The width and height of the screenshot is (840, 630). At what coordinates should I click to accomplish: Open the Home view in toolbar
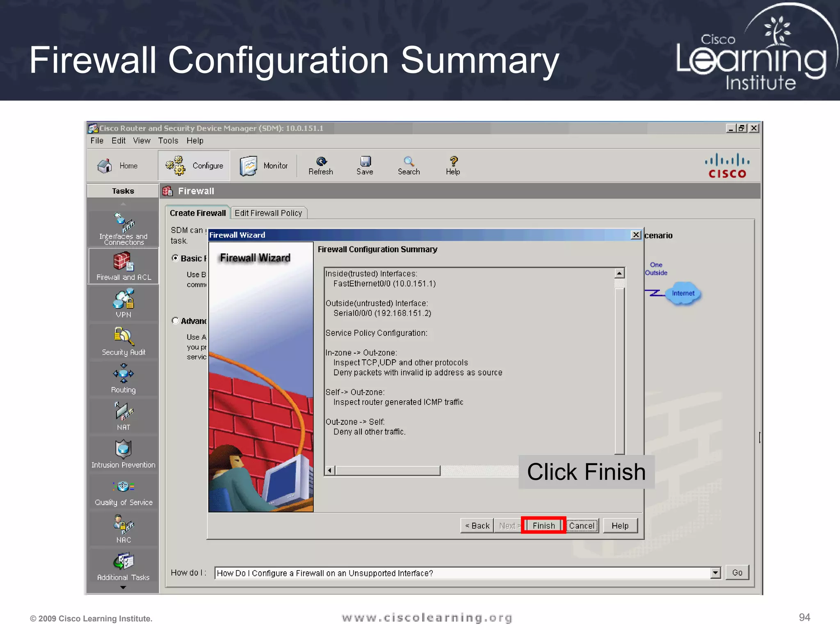[x=117, y=166]
